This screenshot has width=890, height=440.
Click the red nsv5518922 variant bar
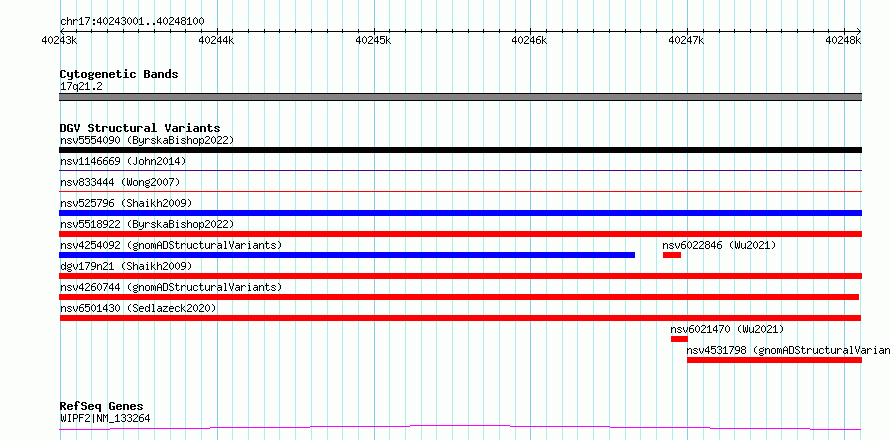click(x=460, y=234)
